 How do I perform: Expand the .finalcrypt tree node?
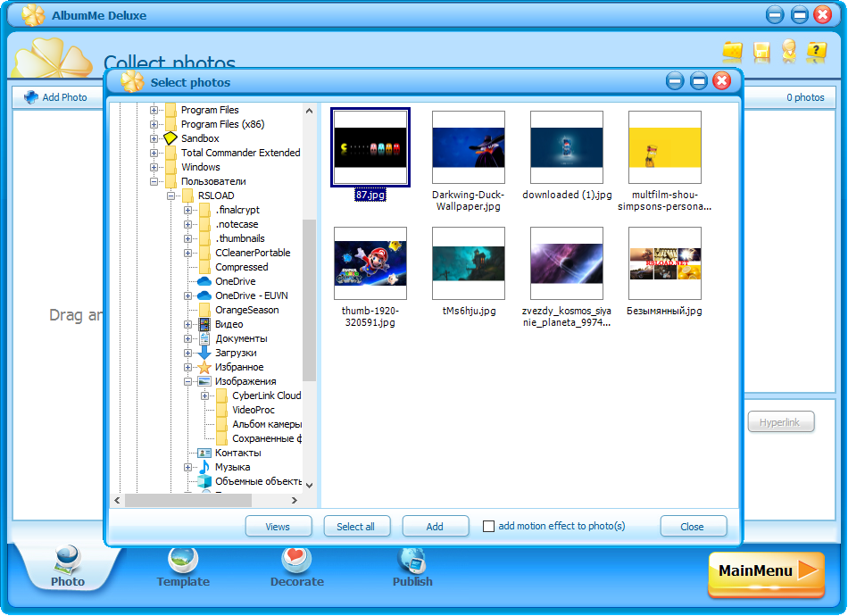tap(187, 210)
